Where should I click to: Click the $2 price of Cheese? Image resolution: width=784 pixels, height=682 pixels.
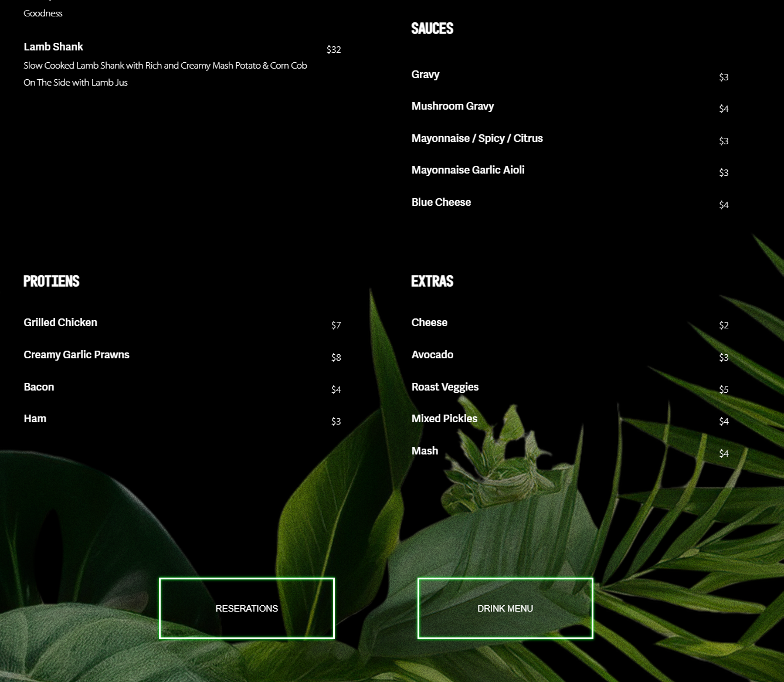(724, 325)
